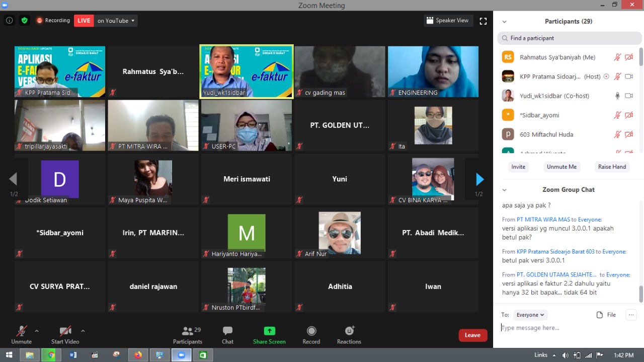Go to next page of video gallery
The width and height of the screenshot is (644, 362).
point(479,179)
